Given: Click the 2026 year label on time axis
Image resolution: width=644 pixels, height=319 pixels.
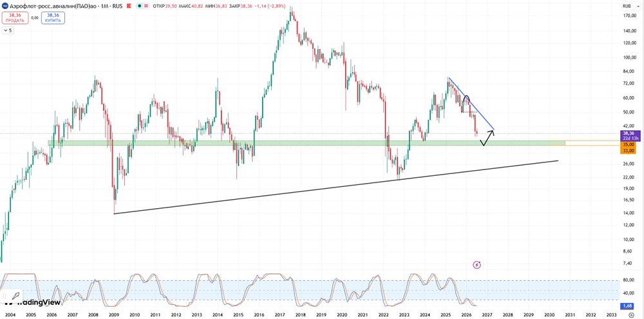Looking at the screenshot, I should (466, 314).
